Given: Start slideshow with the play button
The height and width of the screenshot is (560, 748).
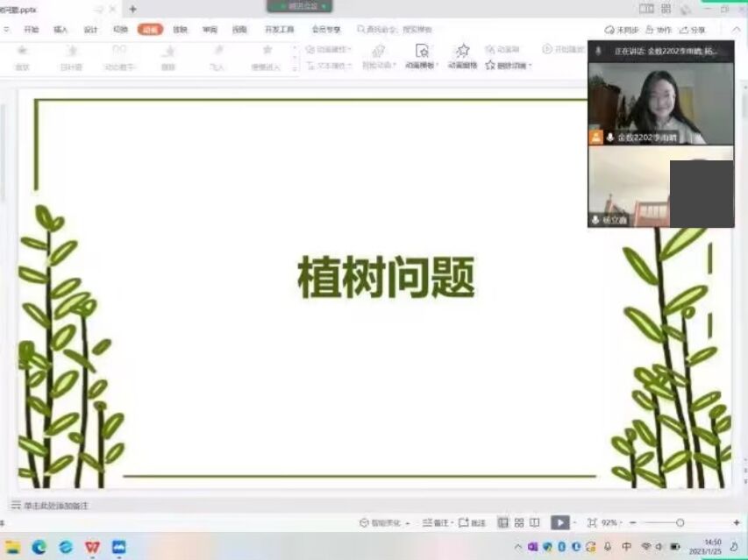Looking at the screenshot, I should 559,522.
